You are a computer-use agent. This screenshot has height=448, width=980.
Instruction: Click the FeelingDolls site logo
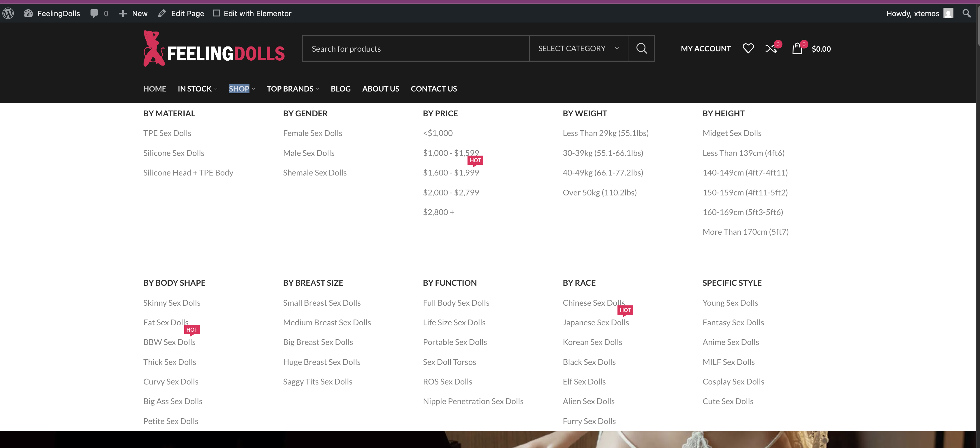coord(214,49)
